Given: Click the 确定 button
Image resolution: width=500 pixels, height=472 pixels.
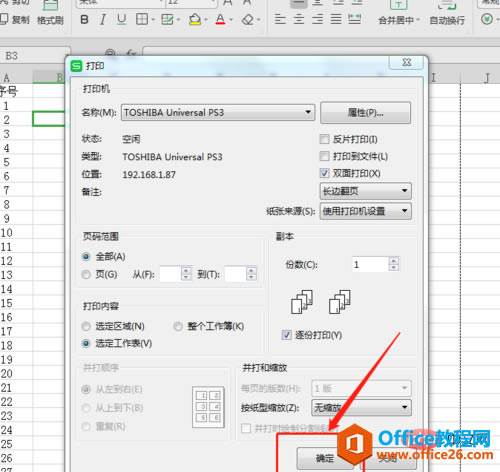Looking at the screenshot, I should [x=324, y=458].
